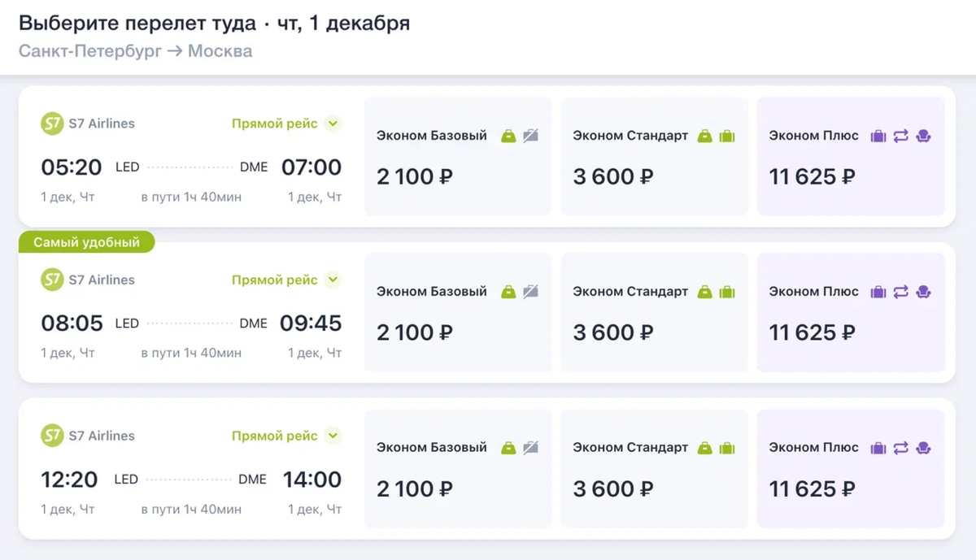Click S7 Airlines logo on 05:20 flight
Screen dimensions: 976x560
[x=53, y=124]
